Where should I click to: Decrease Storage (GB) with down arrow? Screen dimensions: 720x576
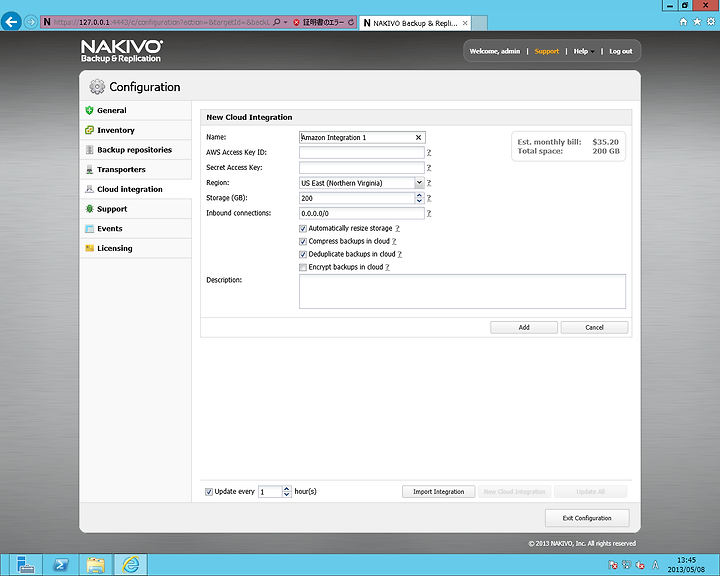(x=419, y=201)
